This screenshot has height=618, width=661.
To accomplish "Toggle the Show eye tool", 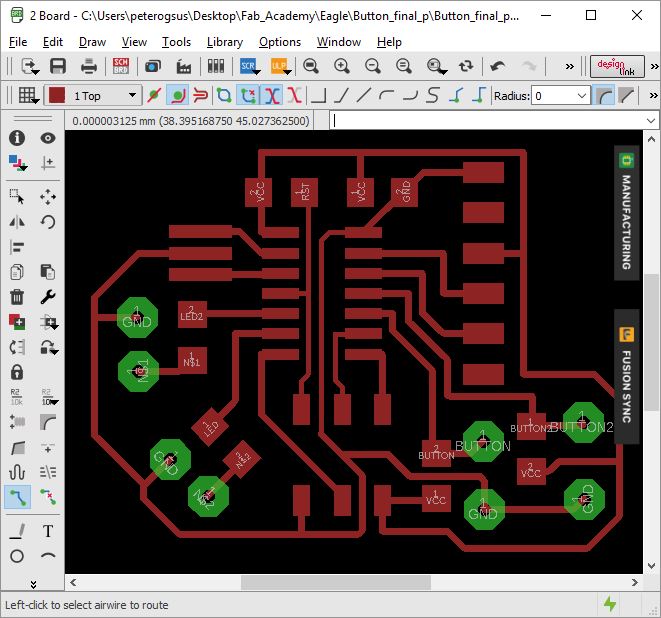I will pos(47,138).
